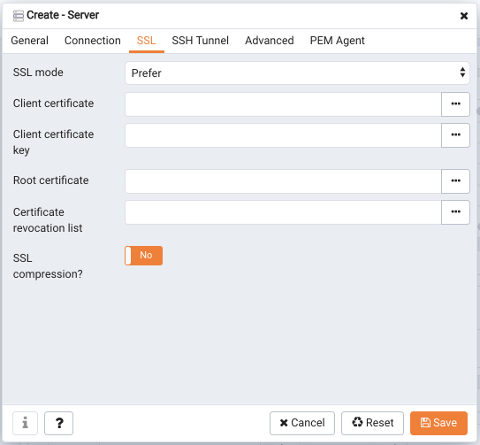Go to the SSH Tunnel tab
The height and width of the screenshot is (445, 480).
(x=200, y=41)
